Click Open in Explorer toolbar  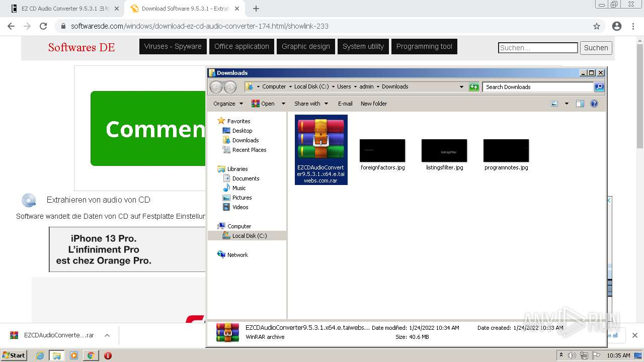coord(263,104)
